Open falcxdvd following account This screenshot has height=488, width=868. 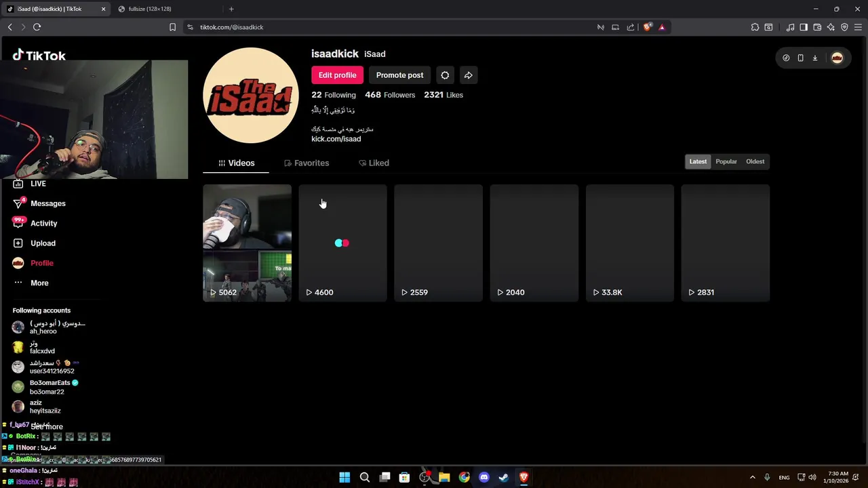34,347
